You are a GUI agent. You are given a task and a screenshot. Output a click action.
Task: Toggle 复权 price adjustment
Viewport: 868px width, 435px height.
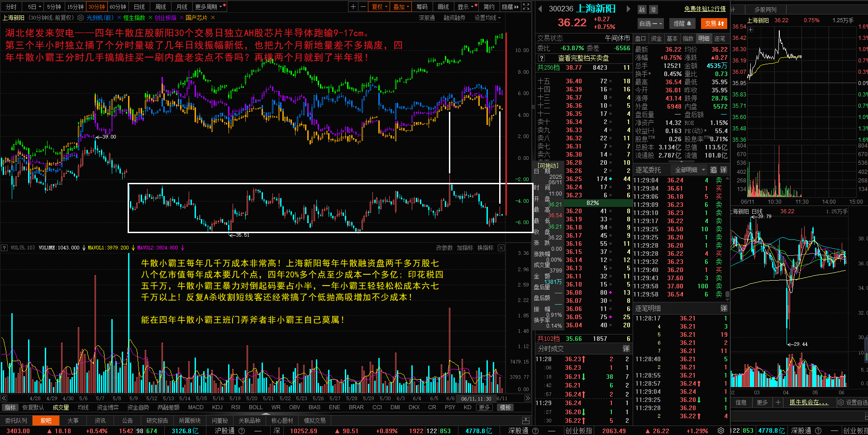pos(378,7)
